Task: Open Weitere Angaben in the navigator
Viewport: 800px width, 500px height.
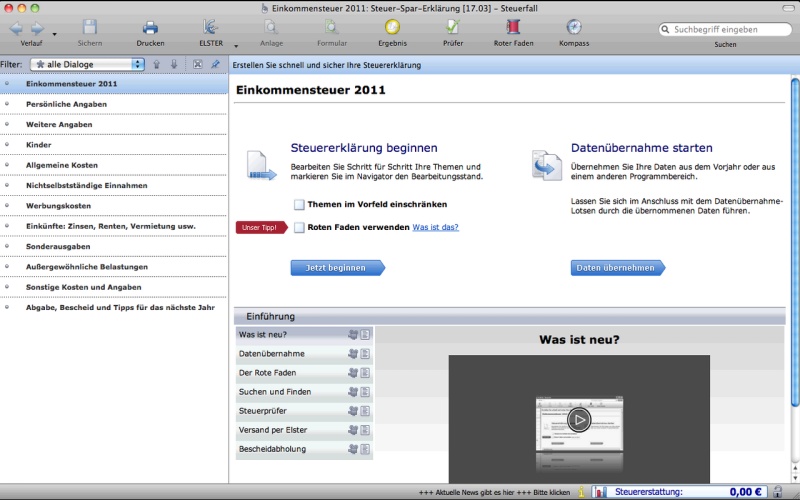Action: 114,124
